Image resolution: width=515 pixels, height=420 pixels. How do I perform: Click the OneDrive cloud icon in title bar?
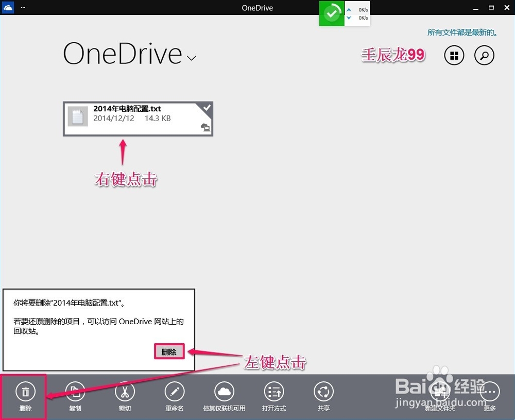point(8,7)
